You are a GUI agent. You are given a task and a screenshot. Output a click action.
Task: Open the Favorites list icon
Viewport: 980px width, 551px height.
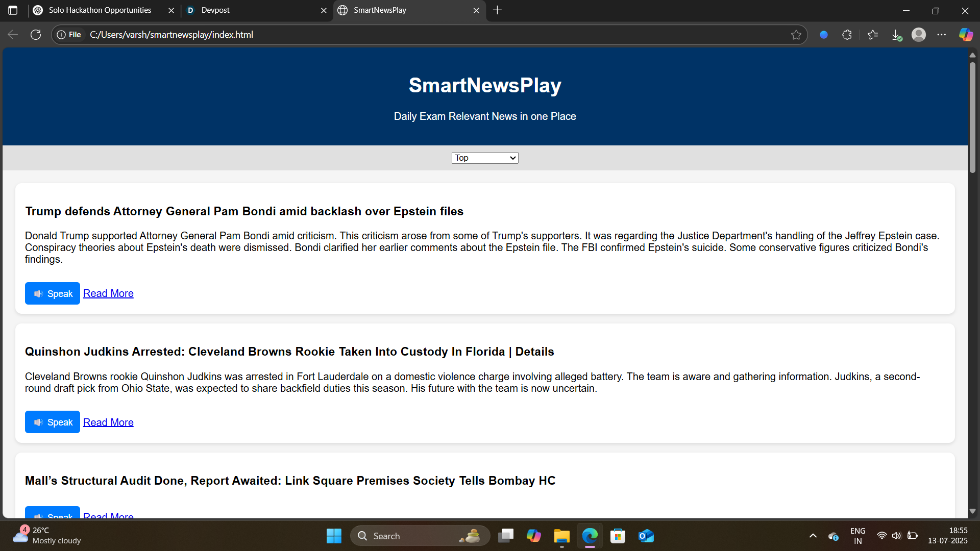pyautogui.click(x=873, y=35)
